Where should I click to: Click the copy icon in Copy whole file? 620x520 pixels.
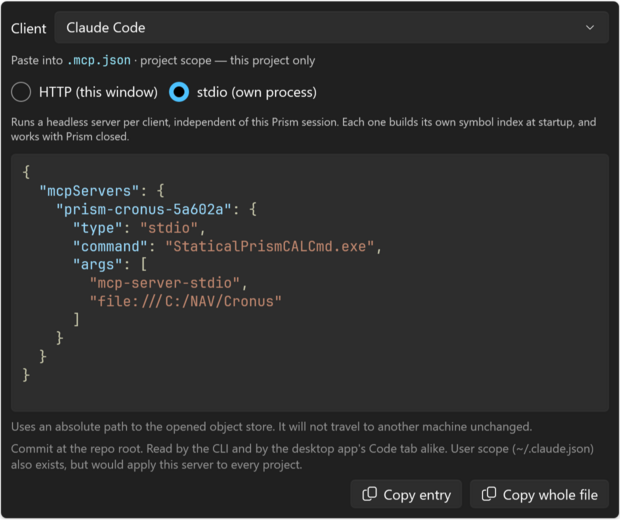pos(489,494)
